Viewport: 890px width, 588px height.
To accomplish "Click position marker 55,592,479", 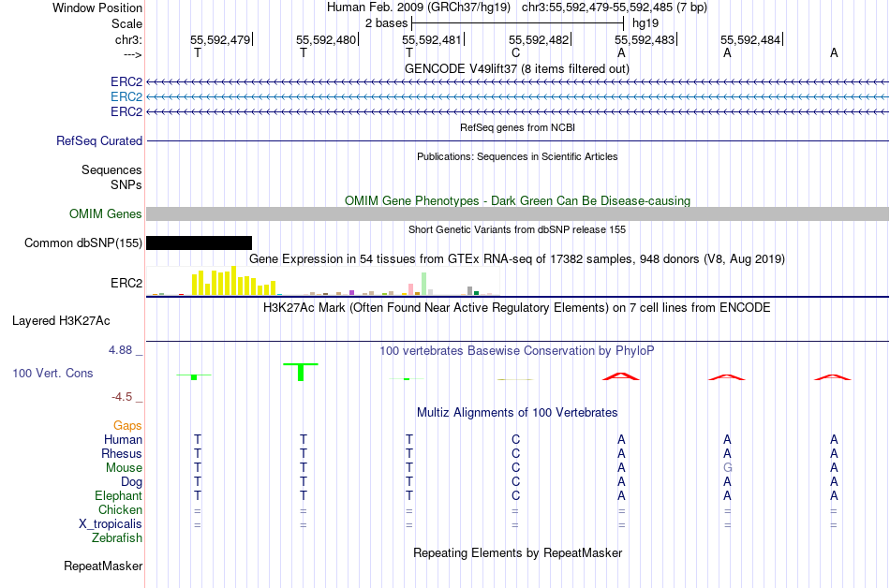I will (220, 39).
